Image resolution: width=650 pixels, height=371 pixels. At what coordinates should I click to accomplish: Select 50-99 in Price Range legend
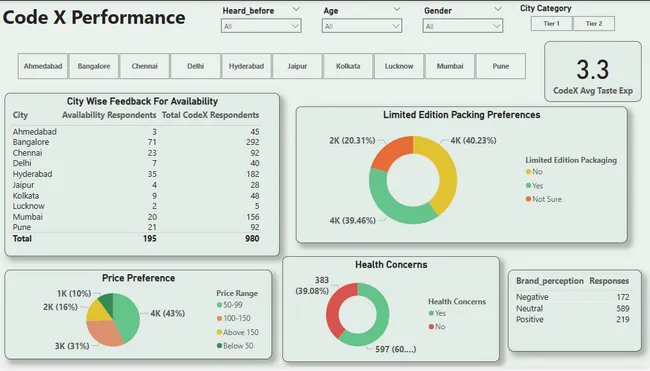230,305
